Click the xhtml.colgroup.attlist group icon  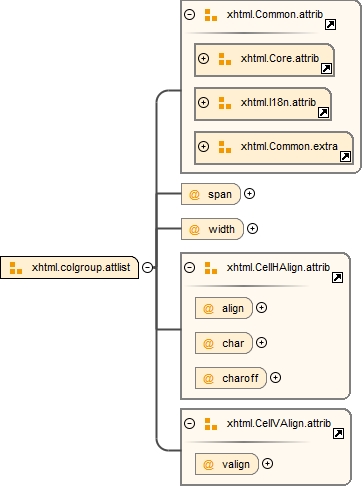[x=16, y=268]
